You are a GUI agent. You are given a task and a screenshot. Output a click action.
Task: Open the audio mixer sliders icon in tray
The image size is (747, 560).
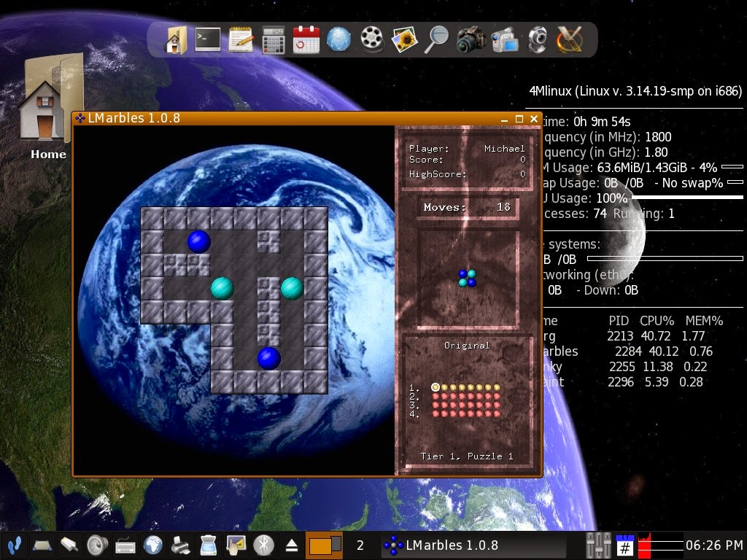(598, 545)
